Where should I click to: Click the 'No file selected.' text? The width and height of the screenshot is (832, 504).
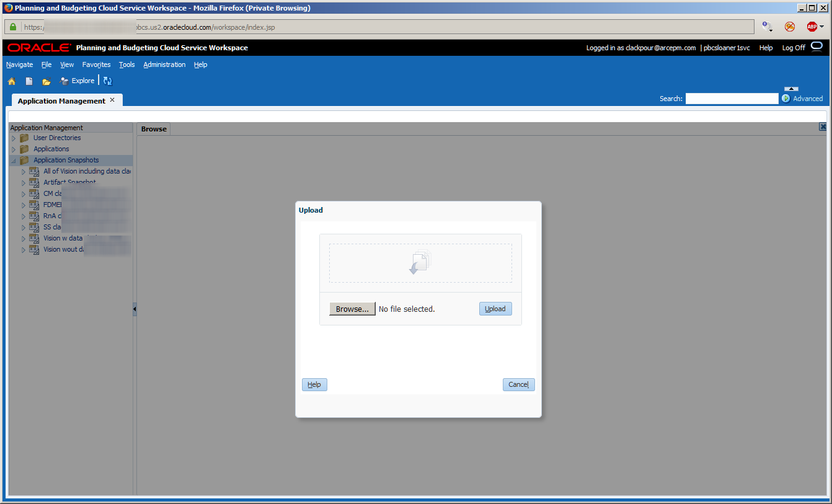[407, 309]
